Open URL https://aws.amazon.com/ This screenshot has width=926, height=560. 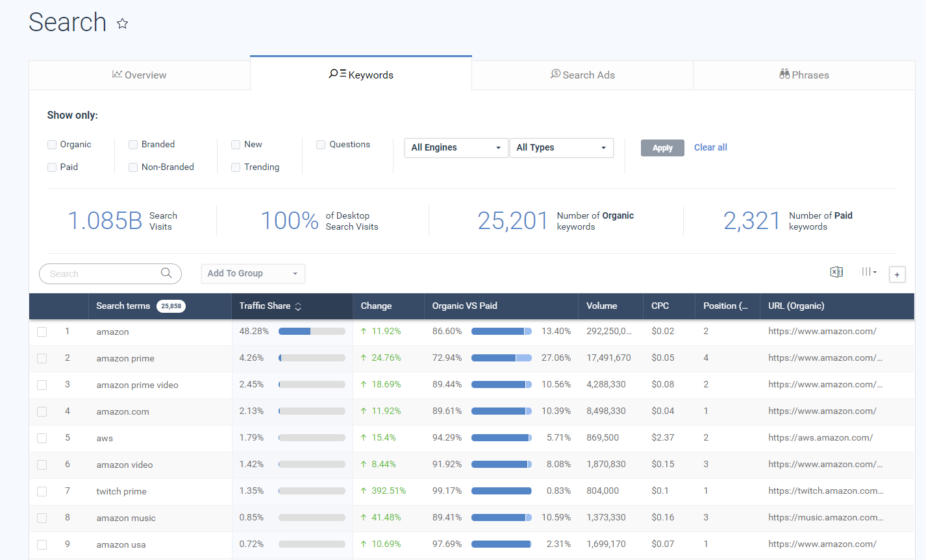coord(820,438)
